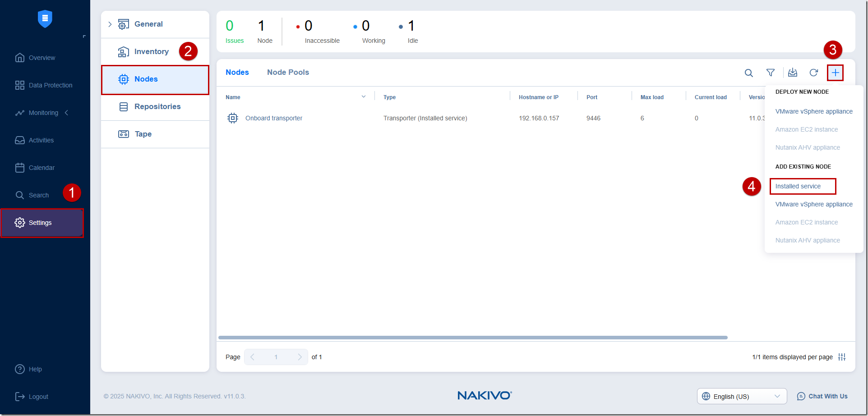
Task: Select Nodes settings page
Action: click(x=155, y=79)
